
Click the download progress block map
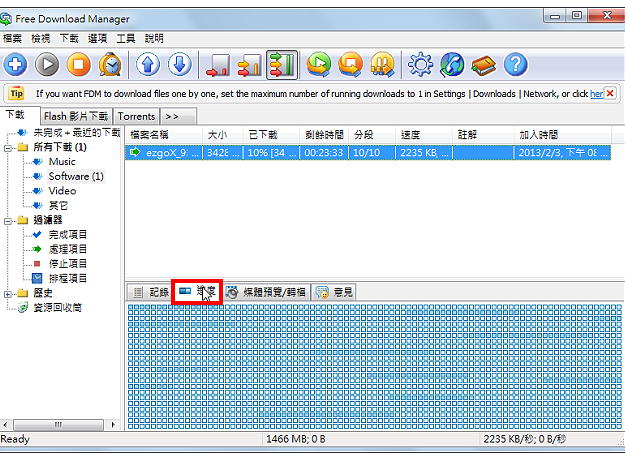[375, 366]
